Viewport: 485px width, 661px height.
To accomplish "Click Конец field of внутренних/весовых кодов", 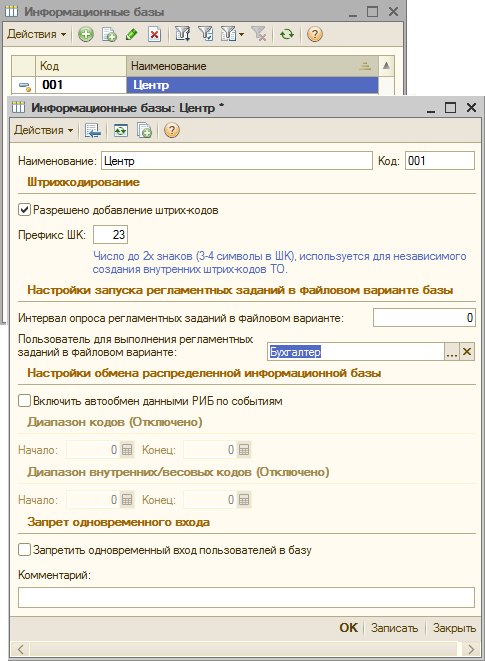I will coord(210,500).
